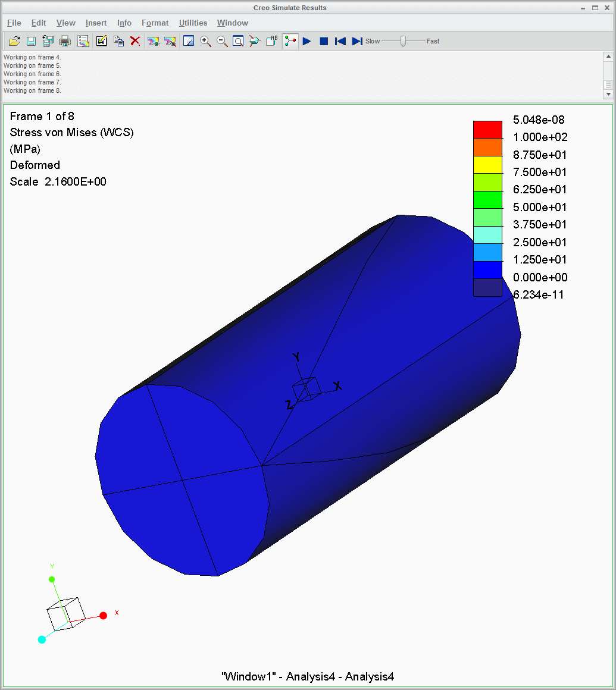Open the edit result window definition dialog
616x690 pixels.
click(101, 41)
